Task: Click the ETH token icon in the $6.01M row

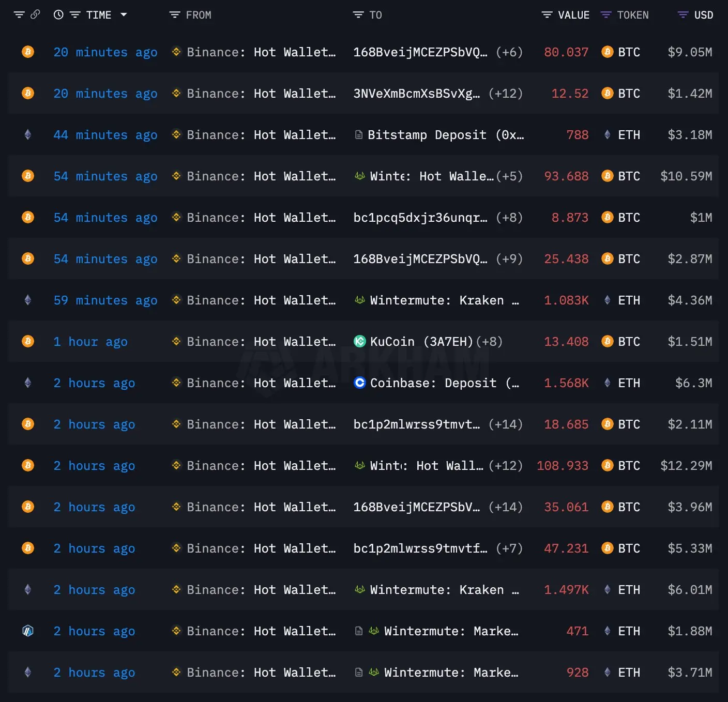Action: 608,589
